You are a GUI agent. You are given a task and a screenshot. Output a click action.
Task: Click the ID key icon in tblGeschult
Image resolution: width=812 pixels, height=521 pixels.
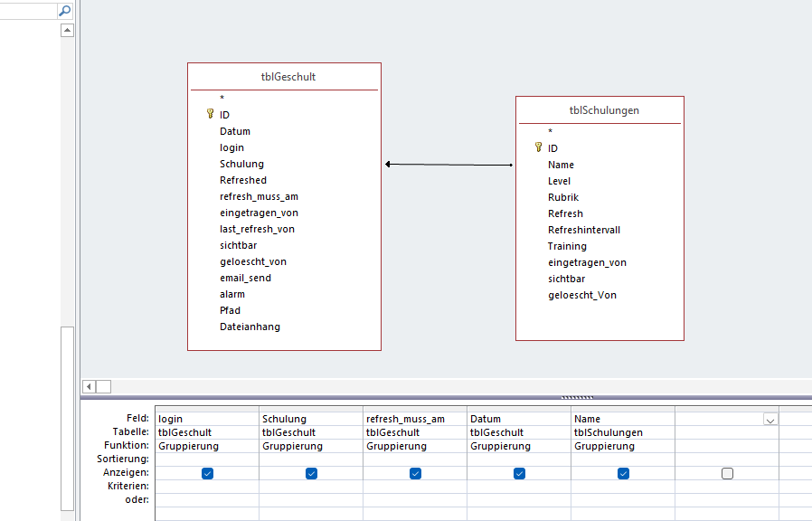210,113
